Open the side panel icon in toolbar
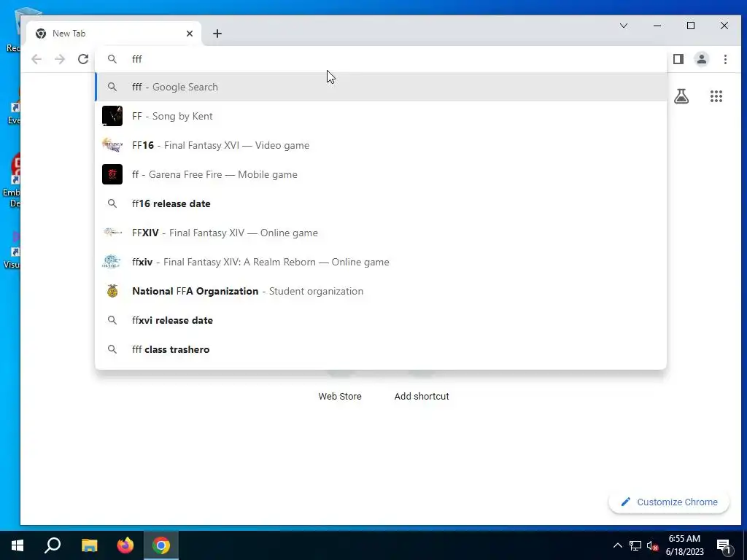The width and height of the screenshot is (747, 560). [x=678, y=59]
